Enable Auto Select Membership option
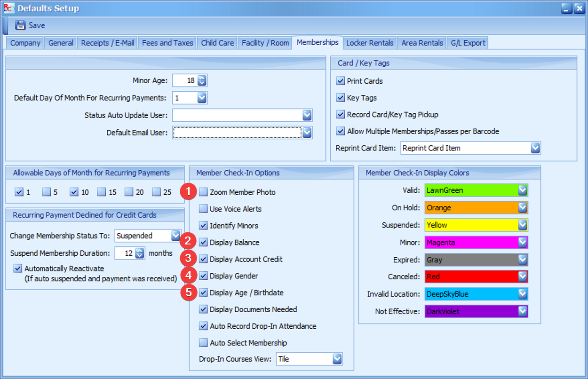 [x=203, y=343]
